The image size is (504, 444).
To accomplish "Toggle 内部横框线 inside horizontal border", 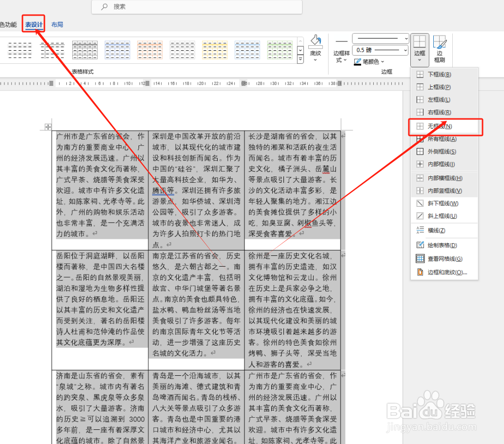I will point(438,179).
